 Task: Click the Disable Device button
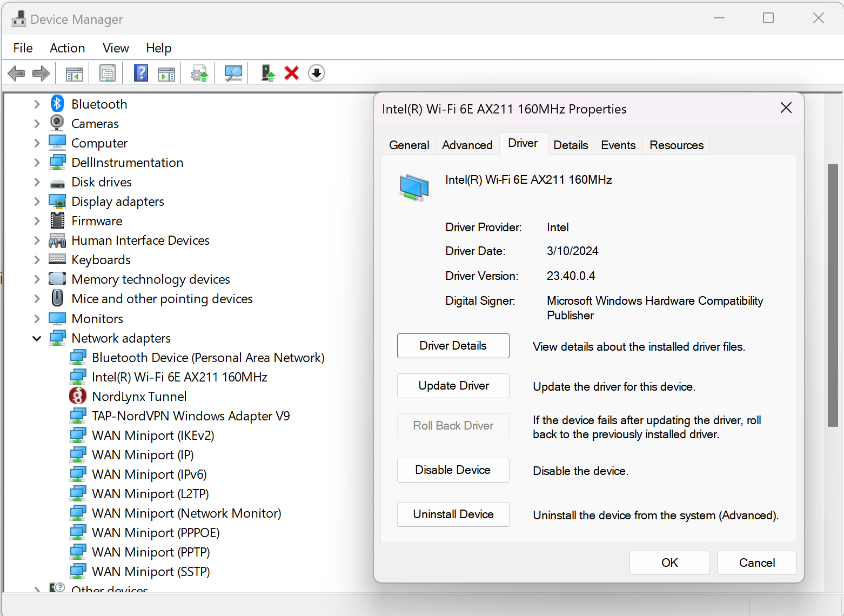[x=453, y=470]
